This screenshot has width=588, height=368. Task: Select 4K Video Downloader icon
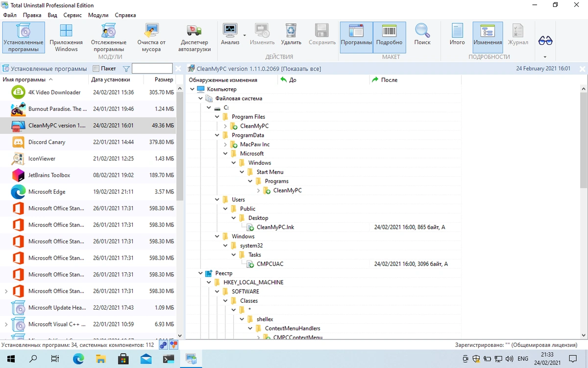(18, 92)
